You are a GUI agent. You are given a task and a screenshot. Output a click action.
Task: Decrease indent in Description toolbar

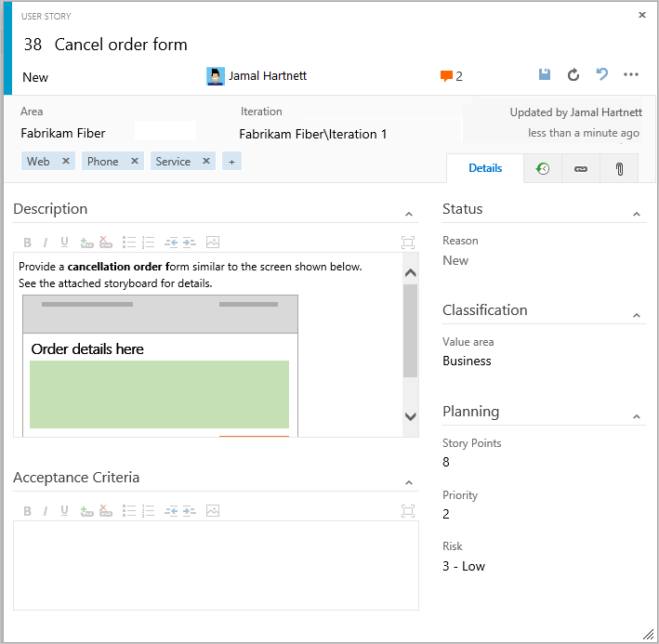pos(171,243)
